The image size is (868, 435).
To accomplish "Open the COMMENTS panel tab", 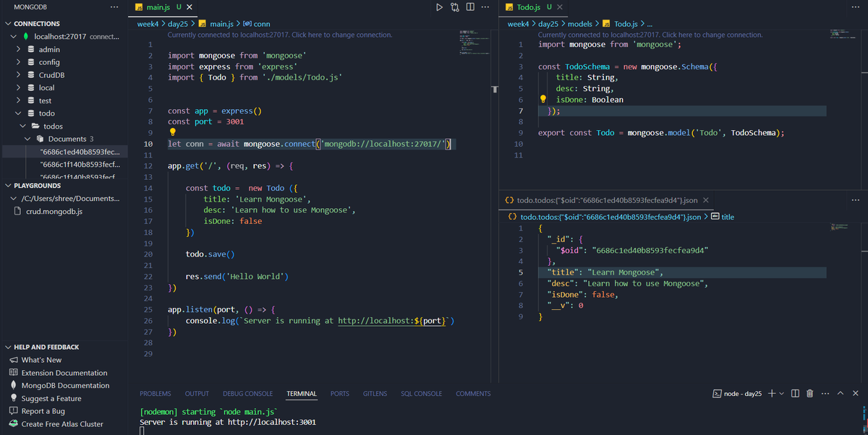I will pyautogui.click(x=473, y=394).
